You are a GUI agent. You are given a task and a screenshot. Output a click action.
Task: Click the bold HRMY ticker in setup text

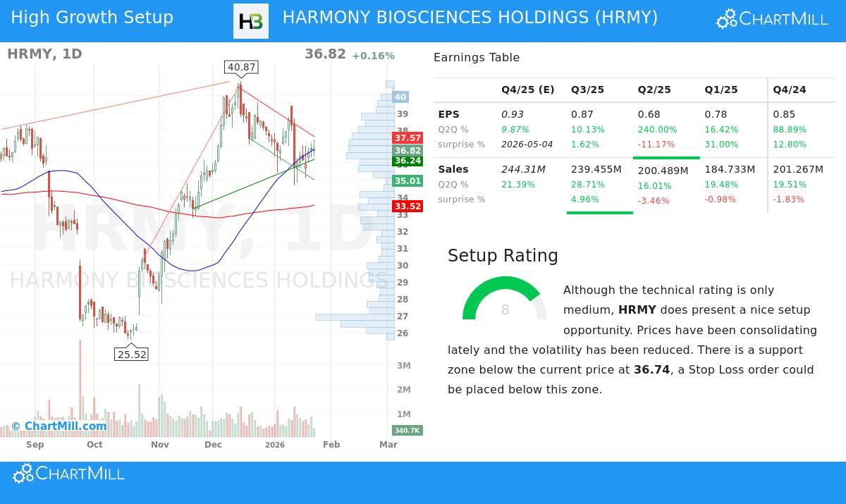tap(637, 309)
